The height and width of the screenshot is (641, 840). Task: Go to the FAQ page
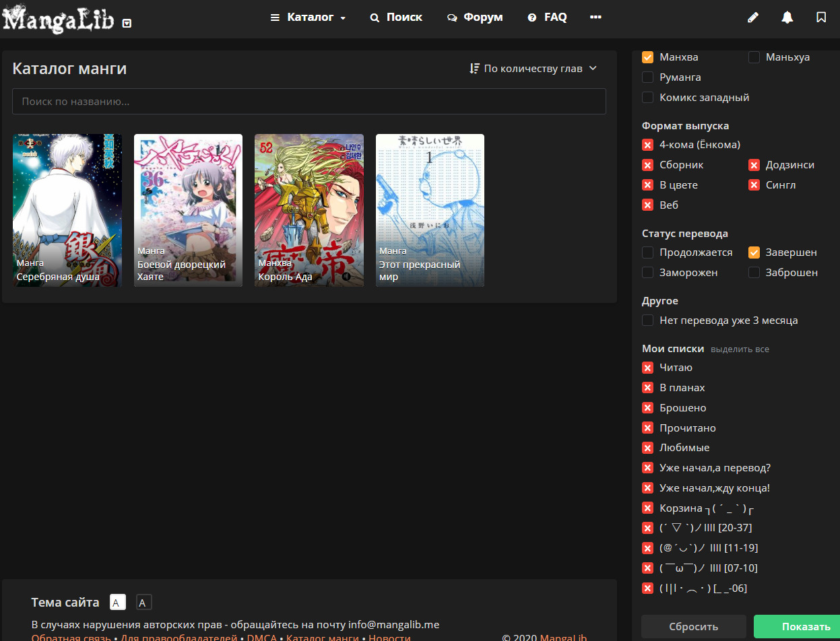[x=547, y=18]
